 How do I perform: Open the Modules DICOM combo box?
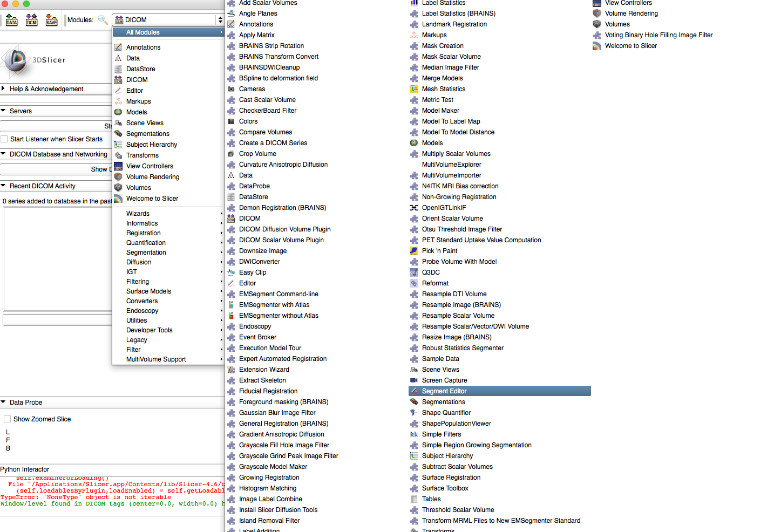(x=168, y=20)
